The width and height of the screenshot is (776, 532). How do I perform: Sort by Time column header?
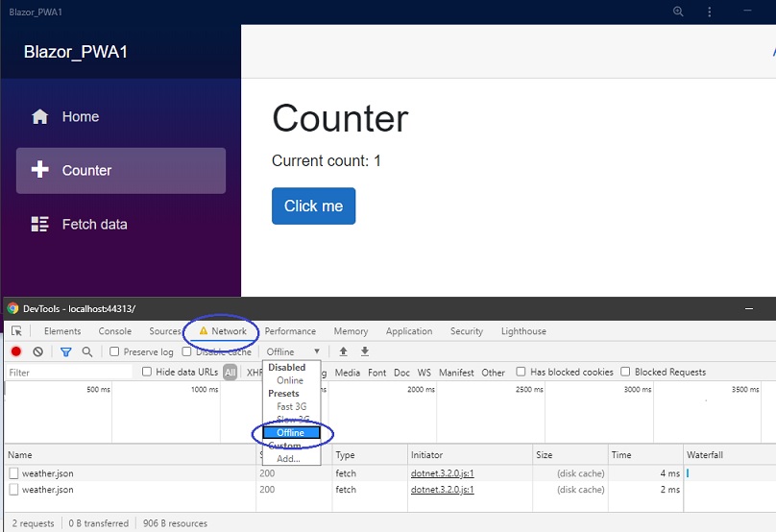click(645, 455)
